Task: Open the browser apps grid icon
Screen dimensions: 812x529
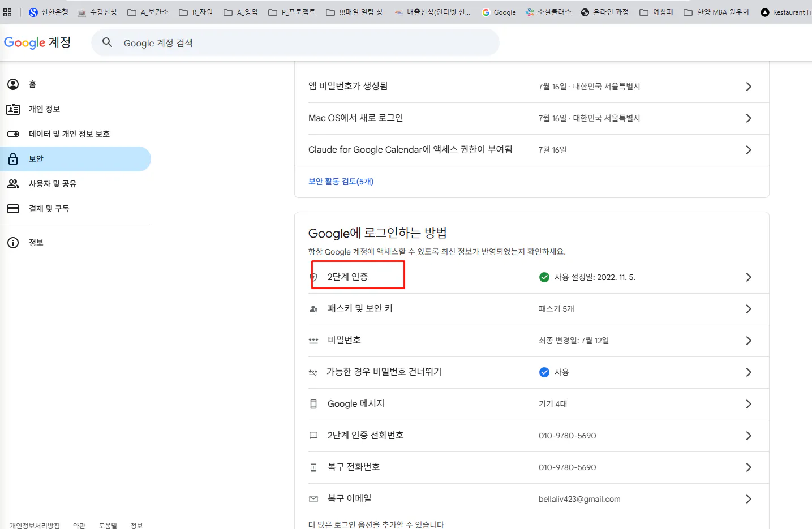Action: point(7,12)
